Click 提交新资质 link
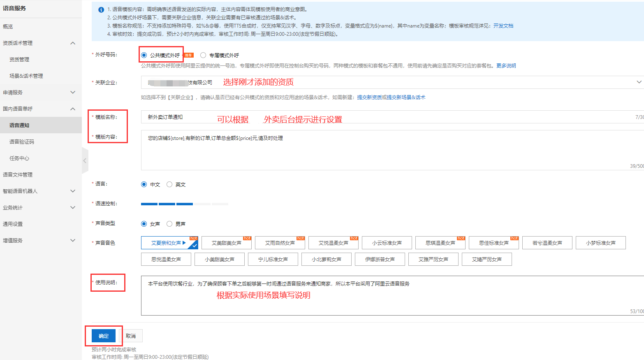644x360 pixels. pyautogui.click(x=369, y=97)
